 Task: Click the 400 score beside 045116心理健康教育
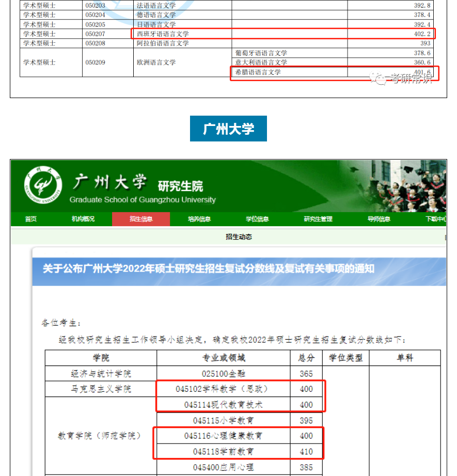point(306,436)
